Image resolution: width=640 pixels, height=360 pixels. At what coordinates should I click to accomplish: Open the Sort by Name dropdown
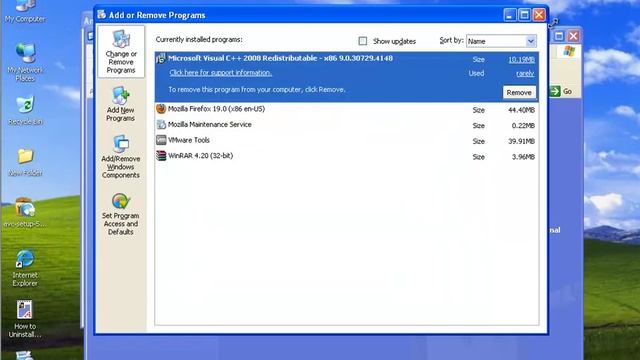pos(501,41)
